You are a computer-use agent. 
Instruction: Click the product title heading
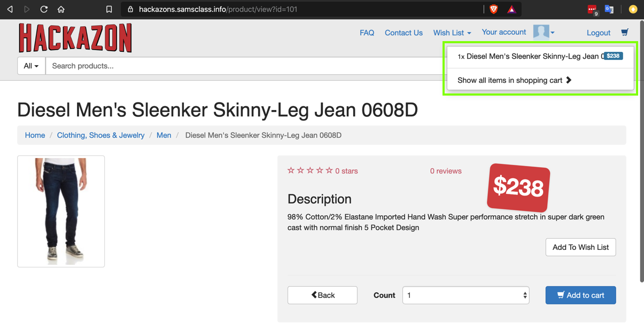pos(218,109)
